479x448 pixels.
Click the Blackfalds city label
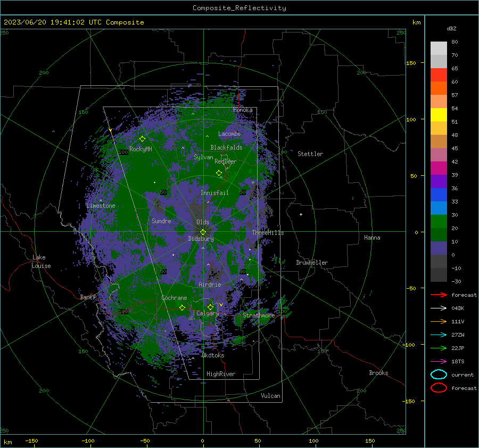click(226, 148)
